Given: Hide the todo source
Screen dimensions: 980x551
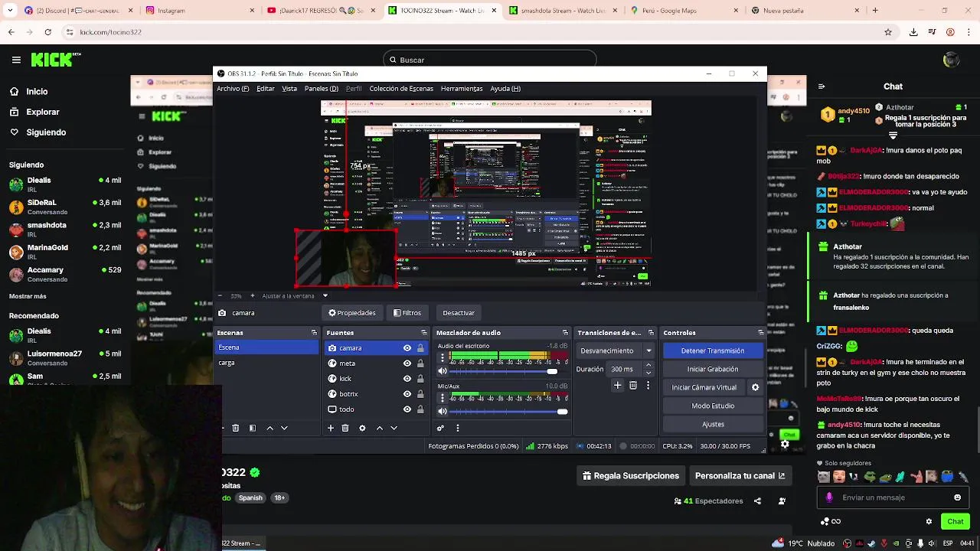Looking at the screenshot, I should [407, 409].
